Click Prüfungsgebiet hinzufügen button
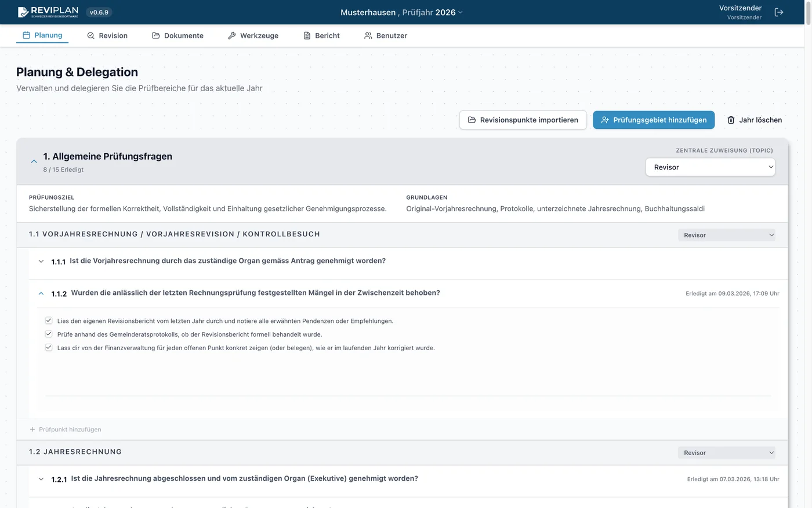 click(653, 120)
